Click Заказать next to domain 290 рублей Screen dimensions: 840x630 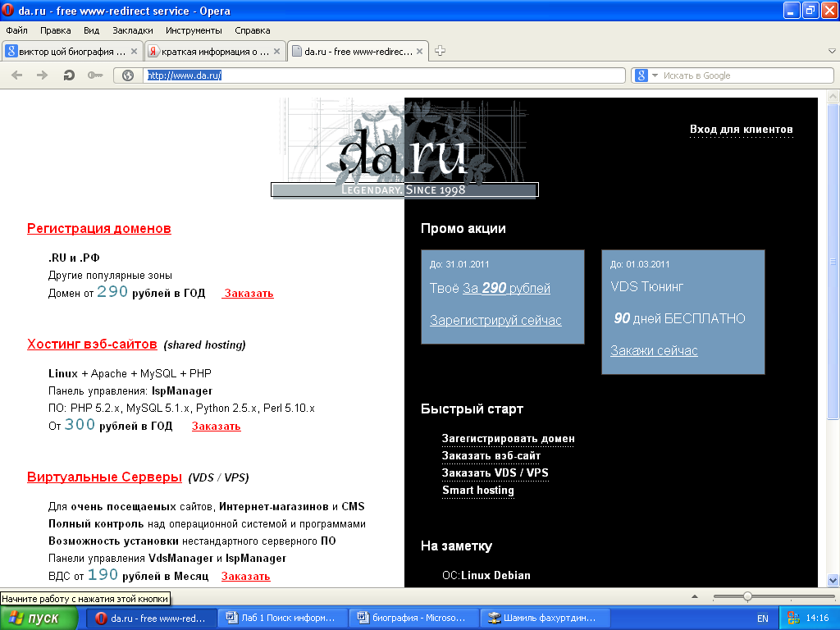[249, 293]
